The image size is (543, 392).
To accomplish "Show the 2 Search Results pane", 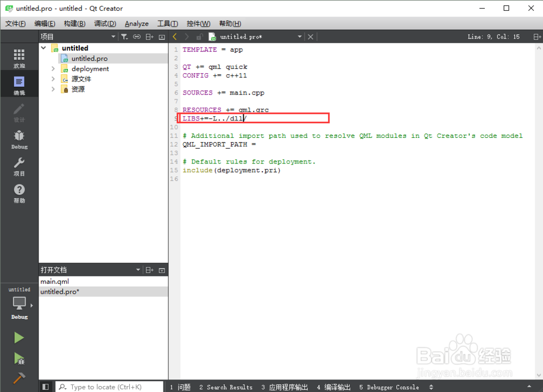I will 226,387.
